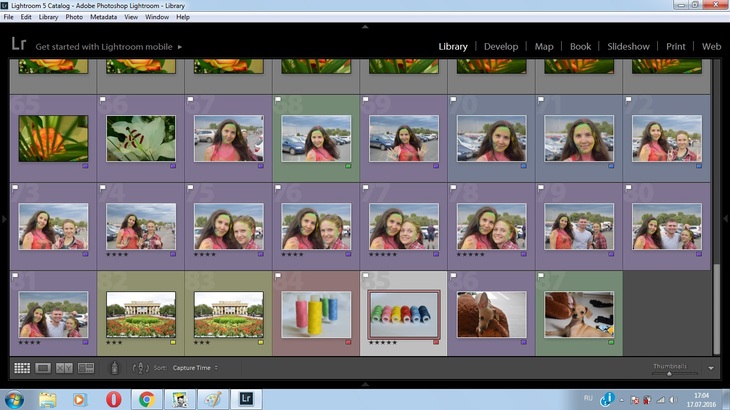Switch to the Develop module
The height and width of the screenshot is (410, 730).
click(501, 47)
